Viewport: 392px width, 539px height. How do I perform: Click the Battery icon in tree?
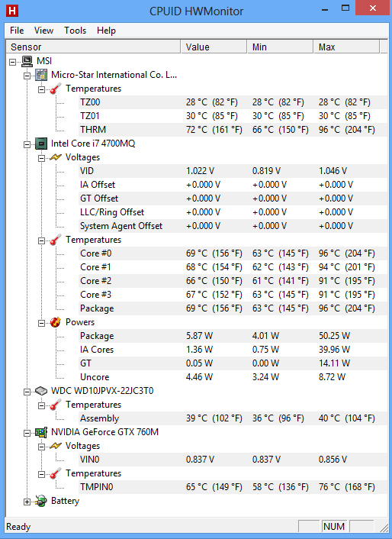tap(41, 501)
